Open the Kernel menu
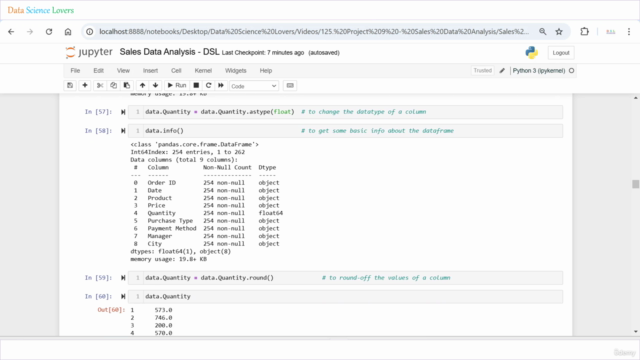This screenshot has height=360, width=640. [203, 71]
